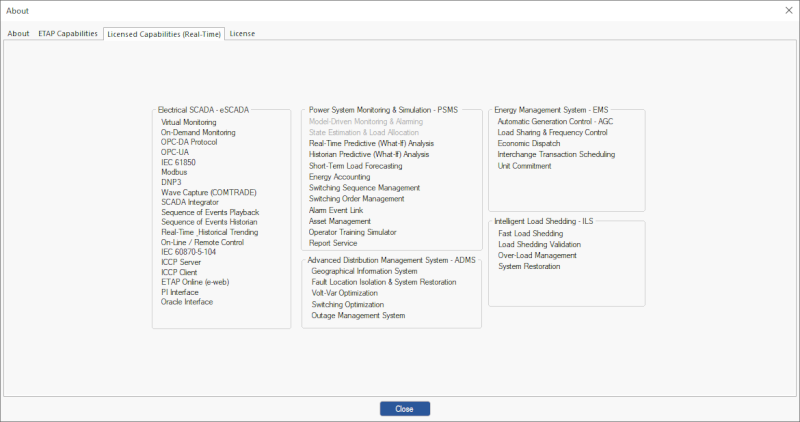Screen dimensions: 800x422
Task: Click Geographical Information System text
Action: (364, 271)
